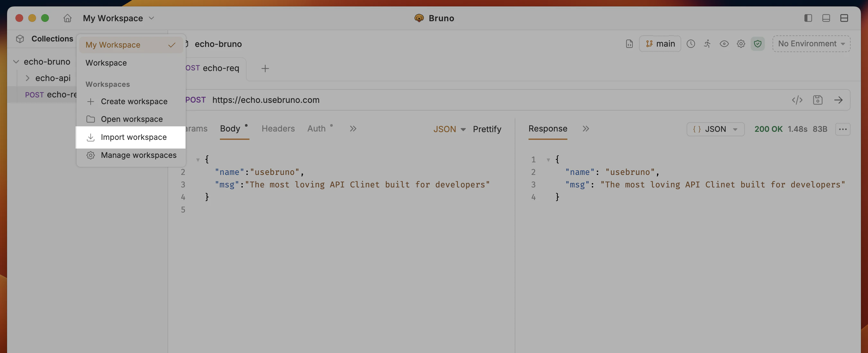
Task: Send the request using the arrow icon
Action: click(839, 100)
